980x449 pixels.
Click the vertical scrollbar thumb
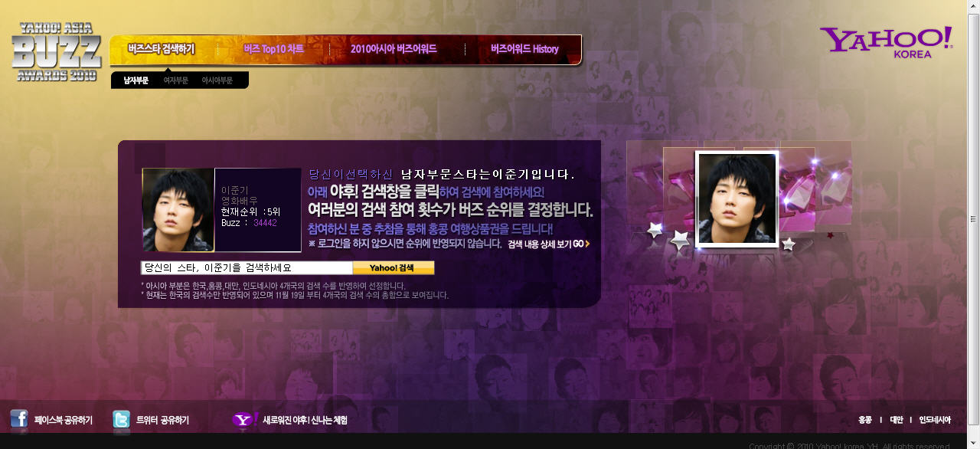974,218
